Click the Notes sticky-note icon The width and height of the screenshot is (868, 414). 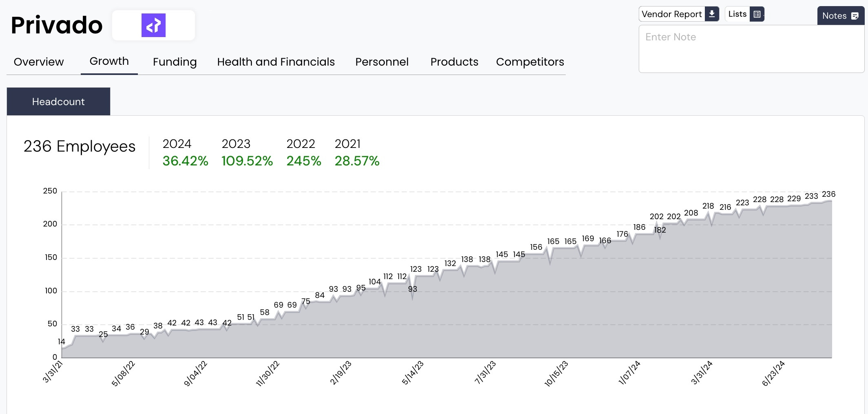(x=855, y=16)
